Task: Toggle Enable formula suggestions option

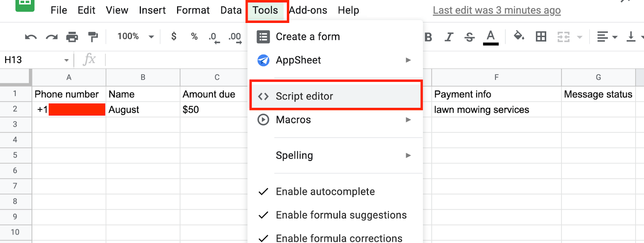Action: [341, 215]
